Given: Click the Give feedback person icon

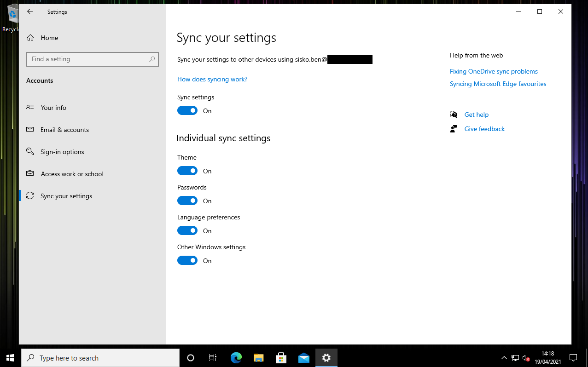Looking at the screenshot, I should pyautogui.click(x=454, y=129).
